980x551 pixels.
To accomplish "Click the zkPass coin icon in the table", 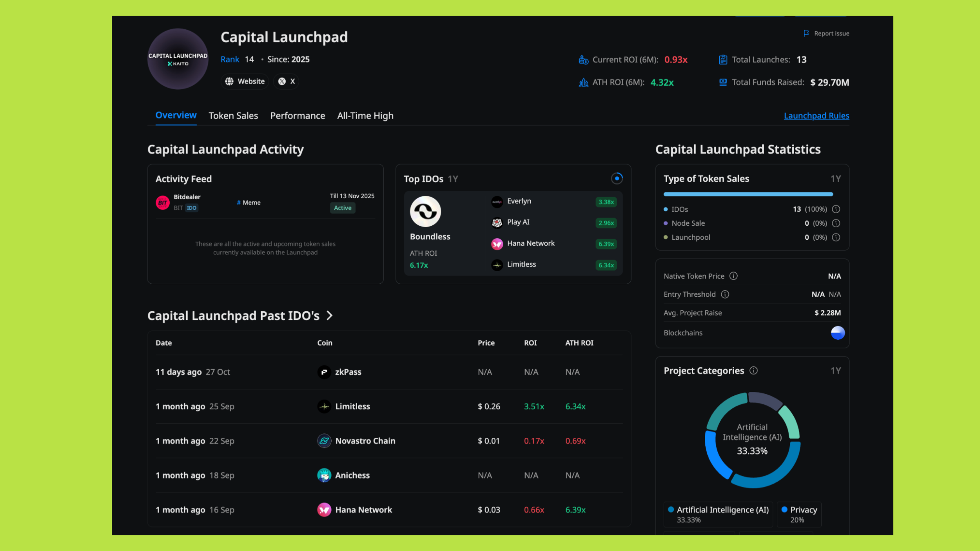I will [324, 372].
